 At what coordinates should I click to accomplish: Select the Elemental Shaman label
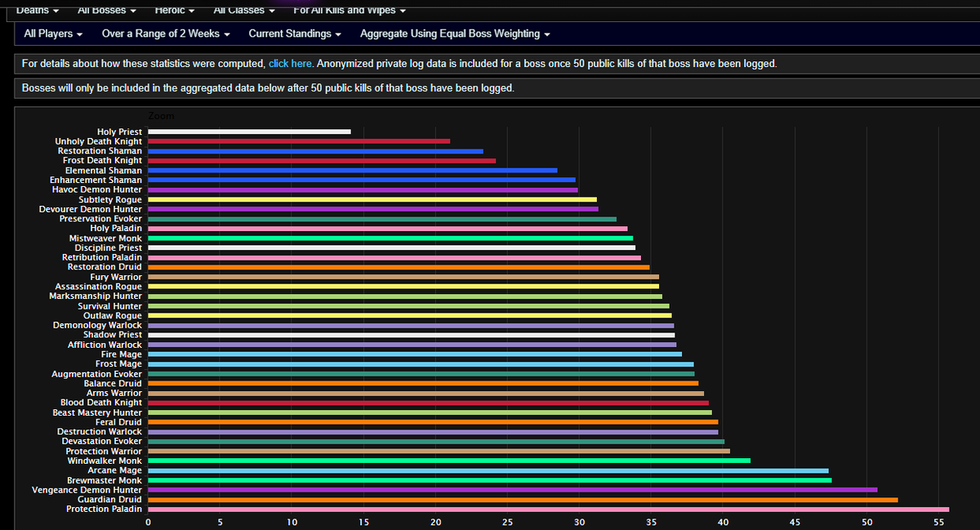tap(104, 171)
